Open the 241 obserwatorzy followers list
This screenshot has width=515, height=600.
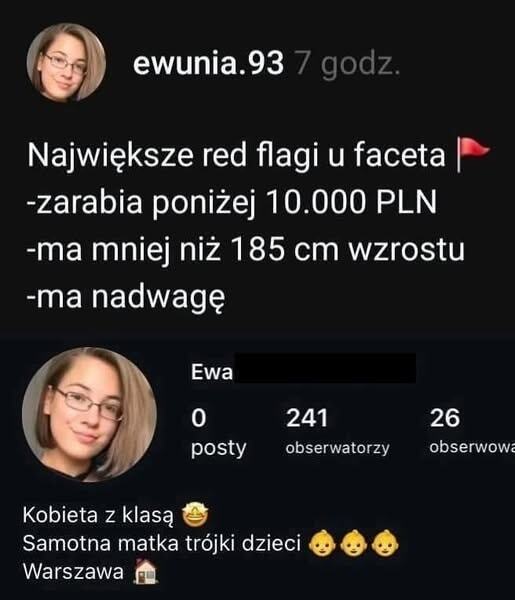point(337,432)
